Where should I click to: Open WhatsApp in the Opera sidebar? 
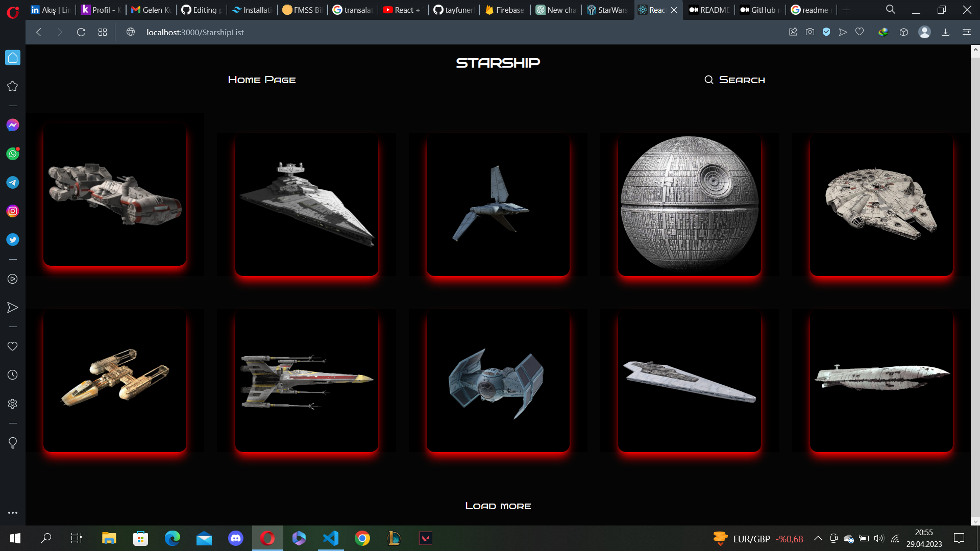(x=13, y=154)
